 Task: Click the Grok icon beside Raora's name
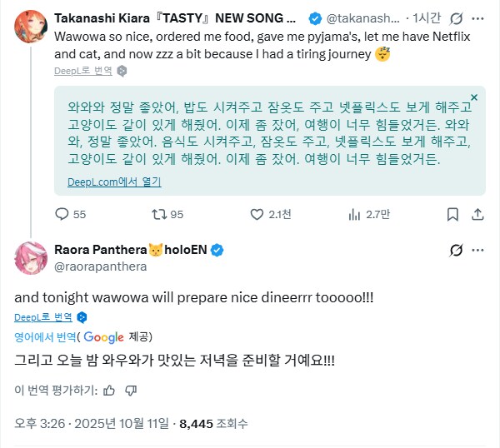point(456,250)
